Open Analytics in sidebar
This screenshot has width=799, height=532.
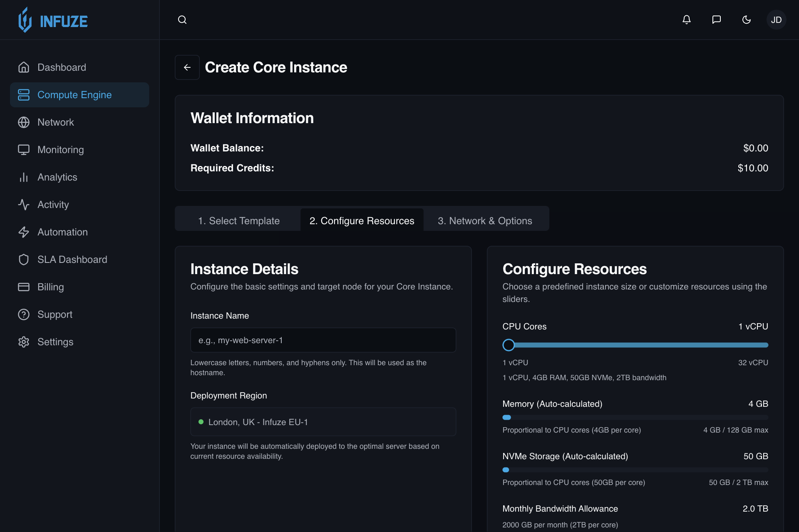(x=79, y=177)
